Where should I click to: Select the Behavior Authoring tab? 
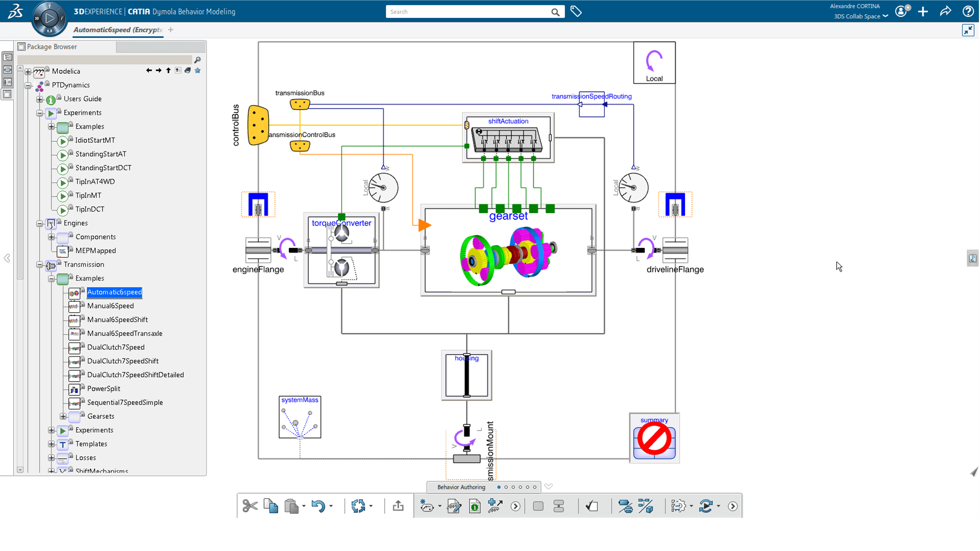[461, 486]
